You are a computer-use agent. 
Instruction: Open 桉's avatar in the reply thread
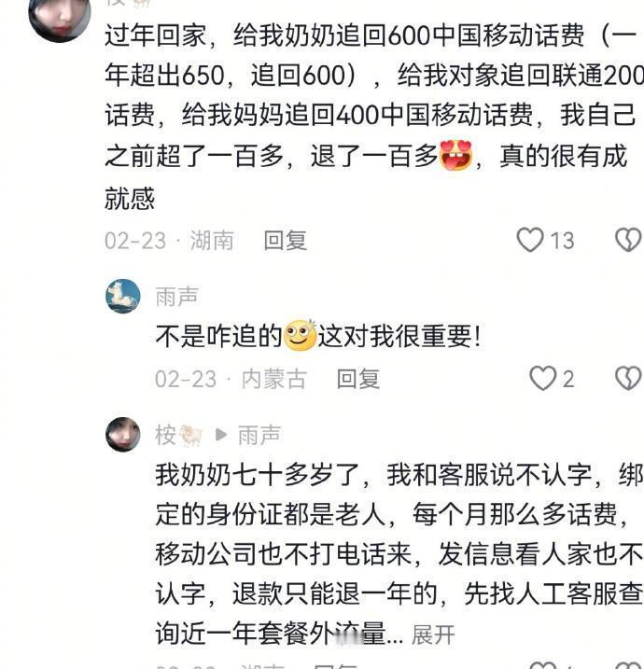click(123, 435)
